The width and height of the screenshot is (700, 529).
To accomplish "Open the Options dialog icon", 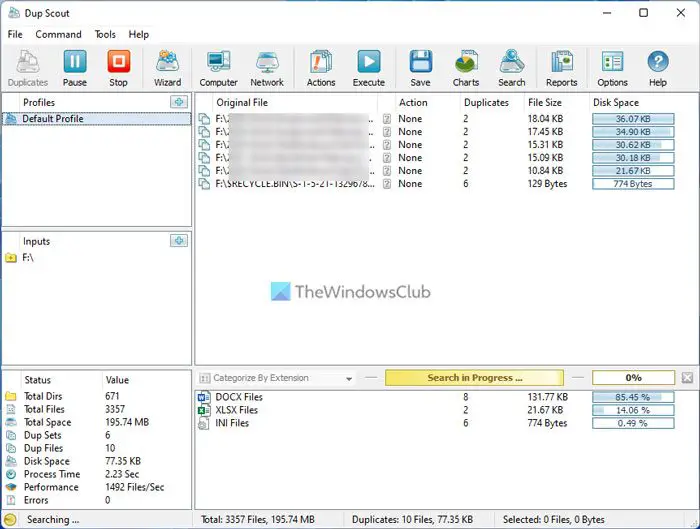I will pos(612,68).
